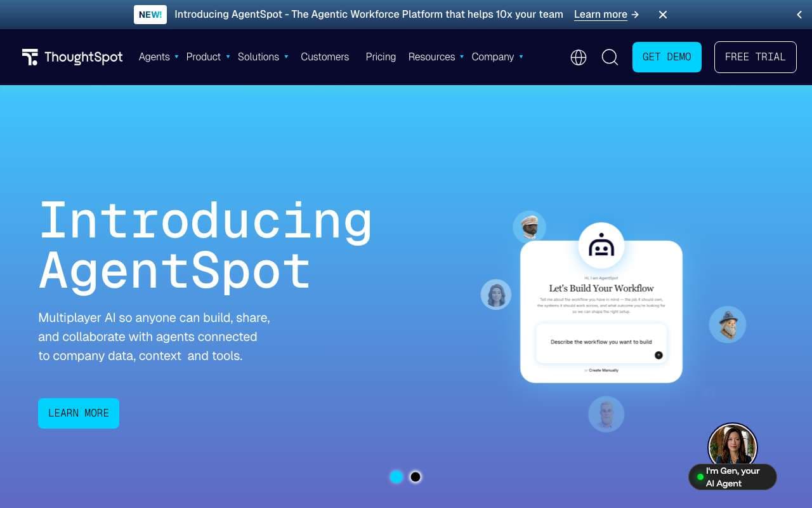This screenshot has width=812, height=508.
Task: Open the Customers page
Action: pos(325,57)
